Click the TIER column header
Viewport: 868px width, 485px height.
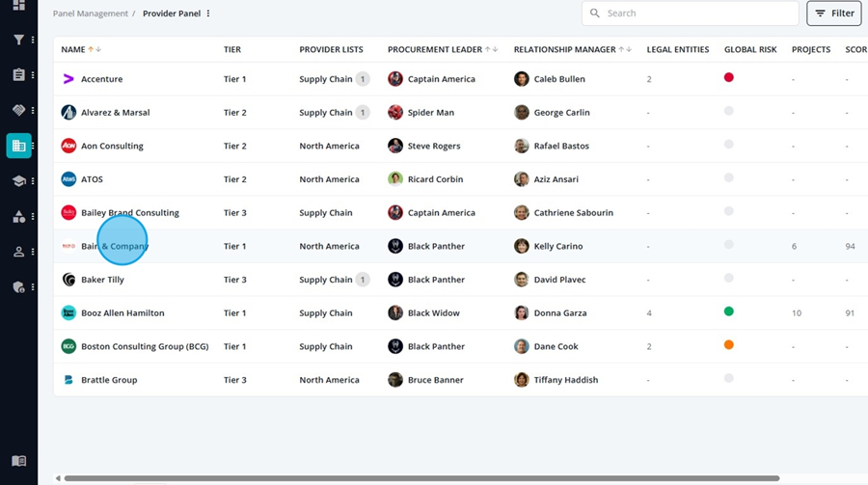[232, 49]
